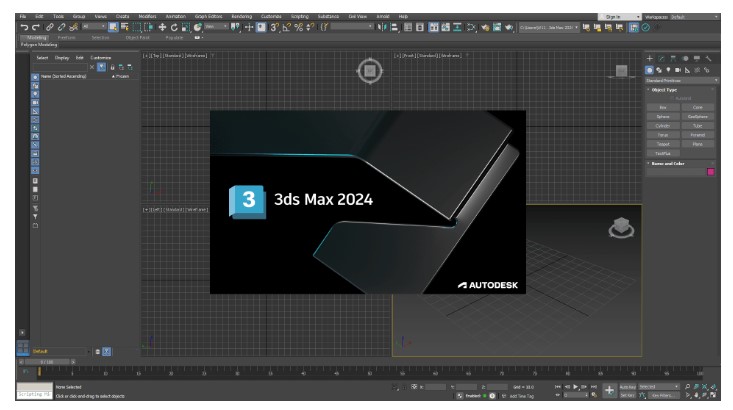Toggle Window/Crossing selection mode

(149, 28)
